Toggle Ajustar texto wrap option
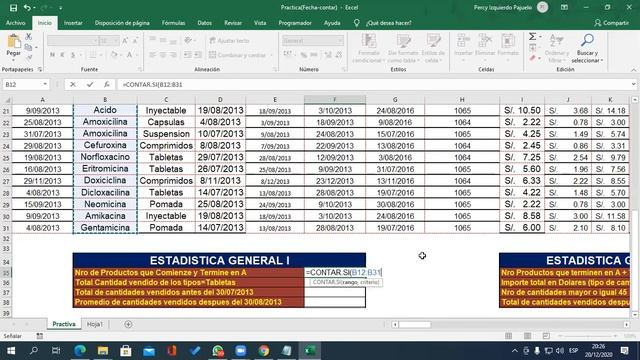640x360 pixels. pos(229,41)
